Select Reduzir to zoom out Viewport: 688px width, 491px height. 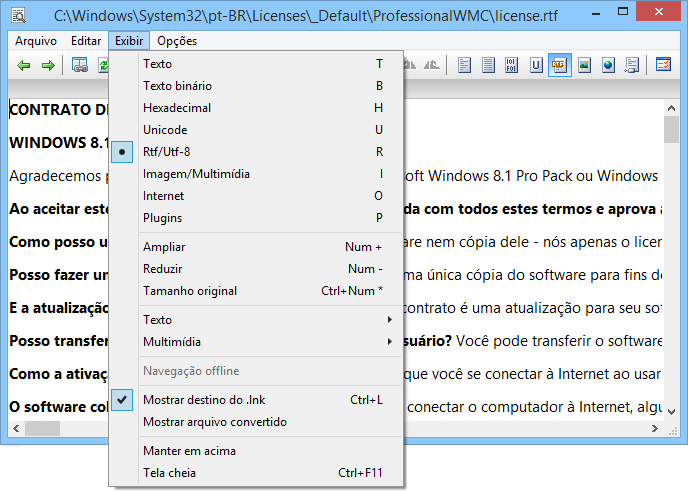pos(256,269)
